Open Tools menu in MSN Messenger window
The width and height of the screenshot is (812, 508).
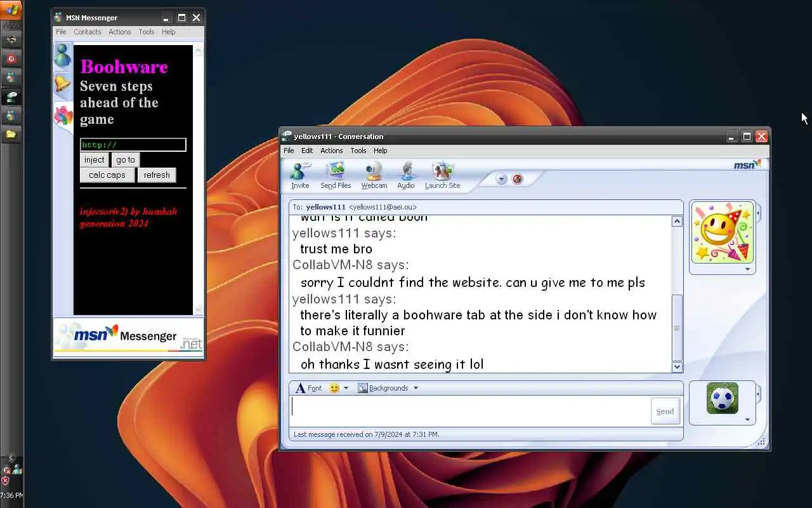coord(147,32)
